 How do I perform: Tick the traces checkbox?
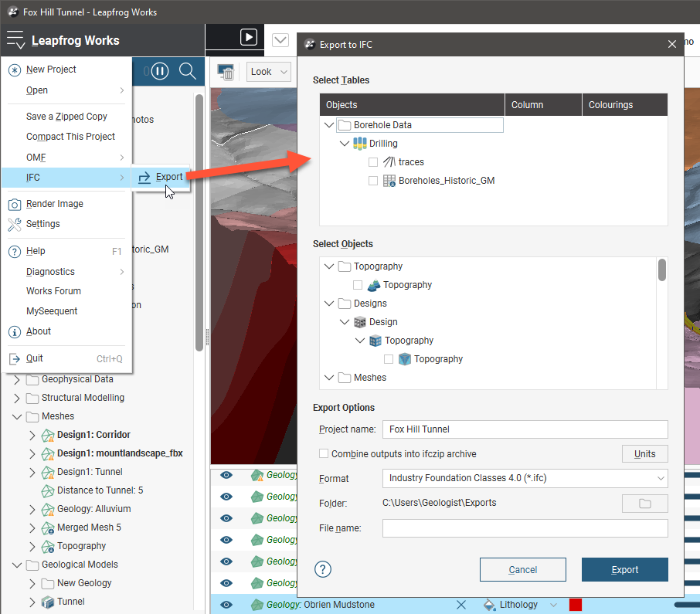[373, 162]
